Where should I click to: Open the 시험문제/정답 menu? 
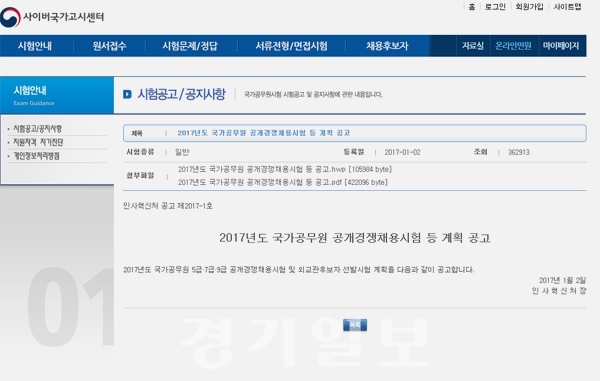190,46
